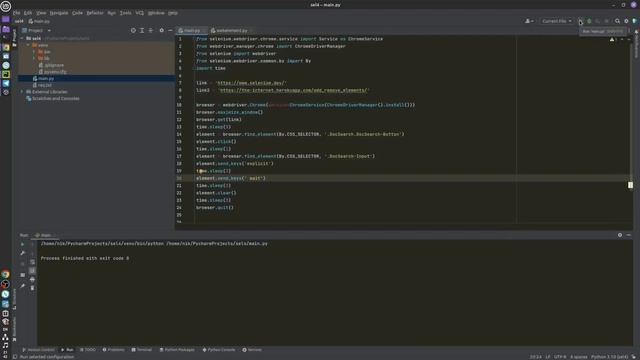
Task: Click the herokuapp URL on line 8
Action: coord(293,90)
